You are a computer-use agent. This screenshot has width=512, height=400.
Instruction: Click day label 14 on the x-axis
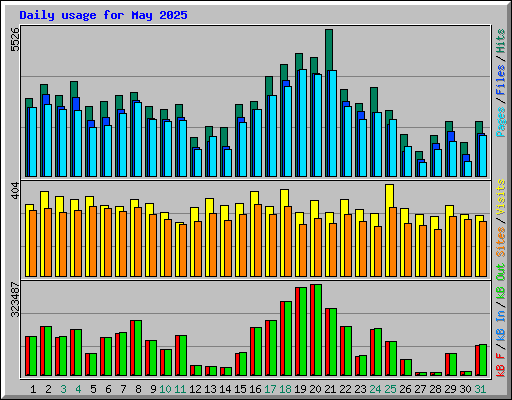click(225, 389)
